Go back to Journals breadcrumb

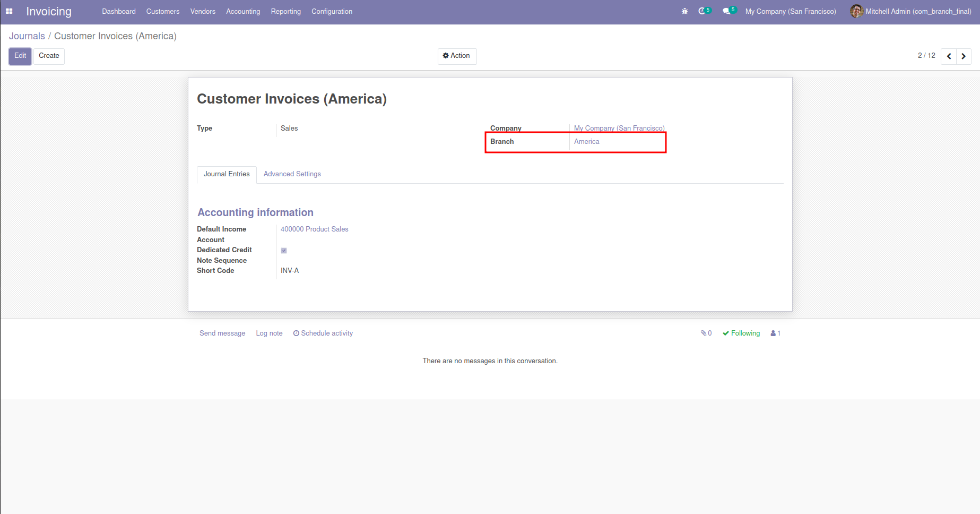point(27,36)
